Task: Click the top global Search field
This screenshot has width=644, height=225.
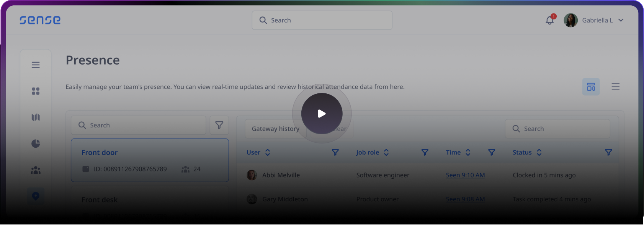Action: [x=322, y=20]
